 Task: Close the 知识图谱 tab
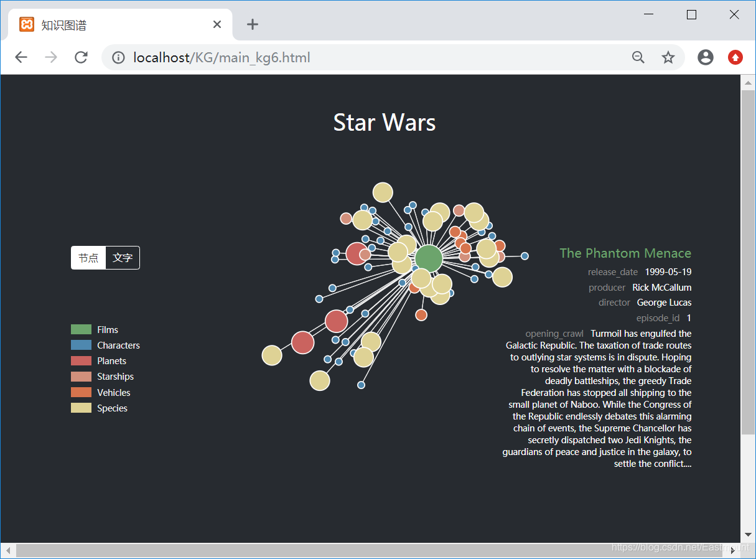(x=217, y=24)
